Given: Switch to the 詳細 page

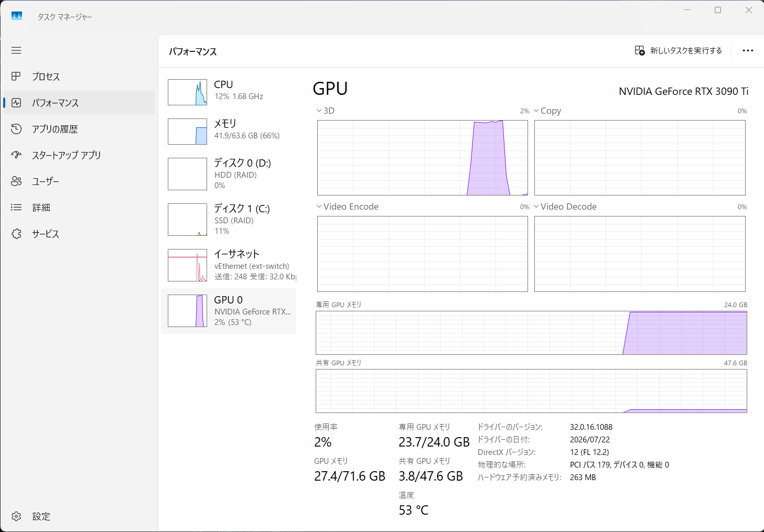Looking at the screenshot, I should coord(79,208).
